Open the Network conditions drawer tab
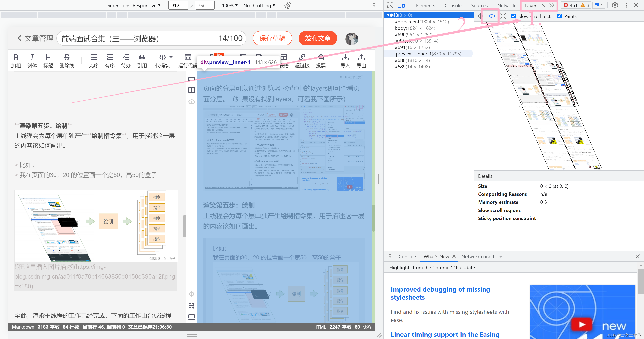The image size is (644, 339). [482, 257]
